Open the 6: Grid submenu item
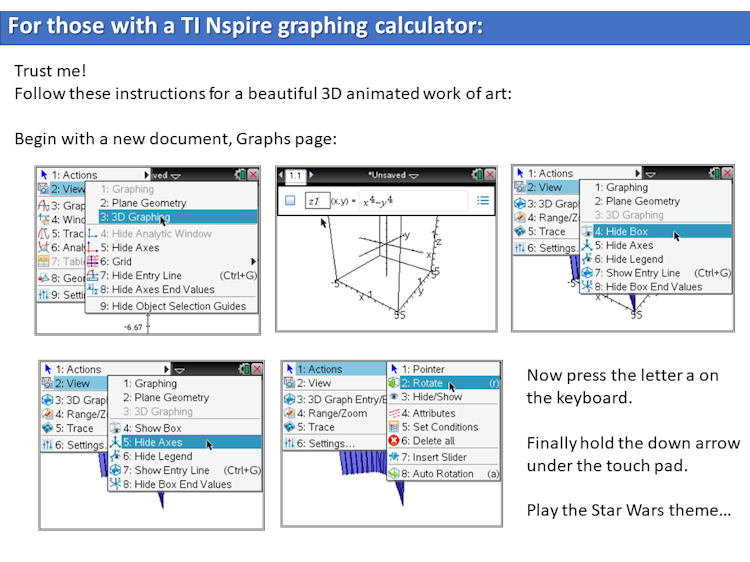 (172, 262)
